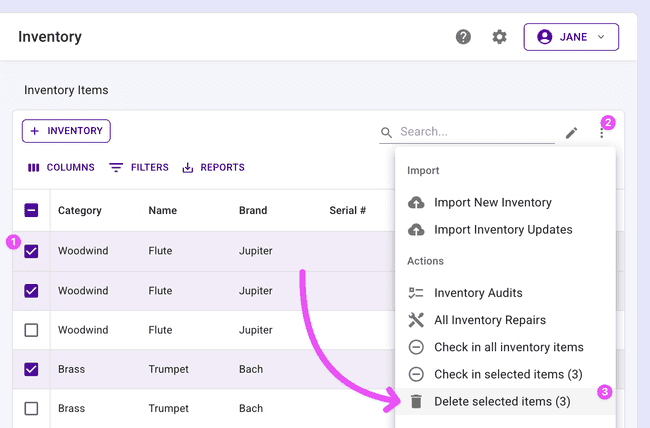Choose Delete selected items (3)

pyautogui.click(x=505, y=401)
